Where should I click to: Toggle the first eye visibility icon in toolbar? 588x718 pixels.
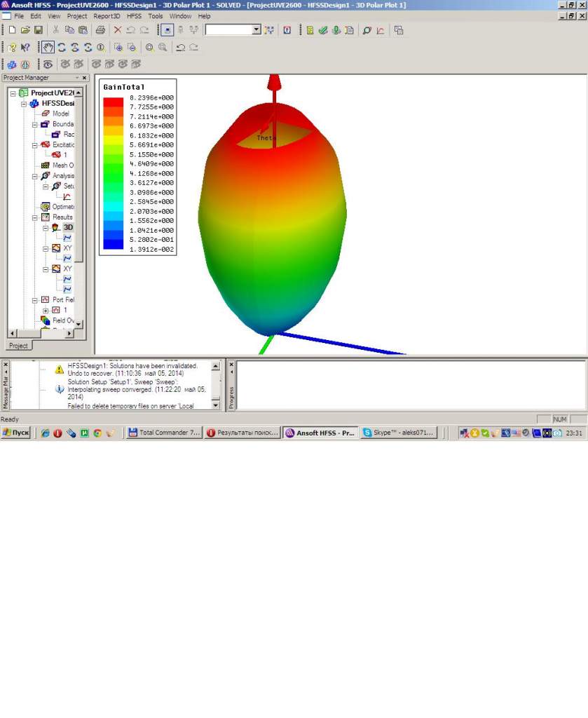(48, 65)
